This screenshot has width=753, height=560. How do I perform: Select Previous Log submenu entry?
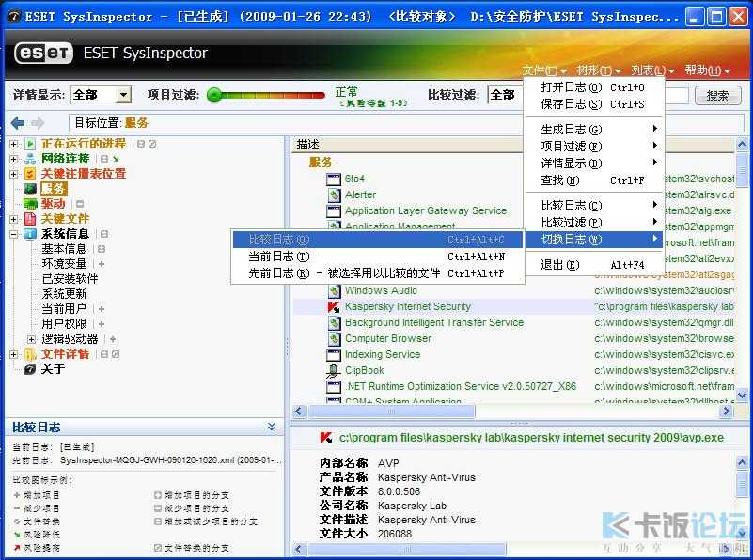(x=378, y=273)
